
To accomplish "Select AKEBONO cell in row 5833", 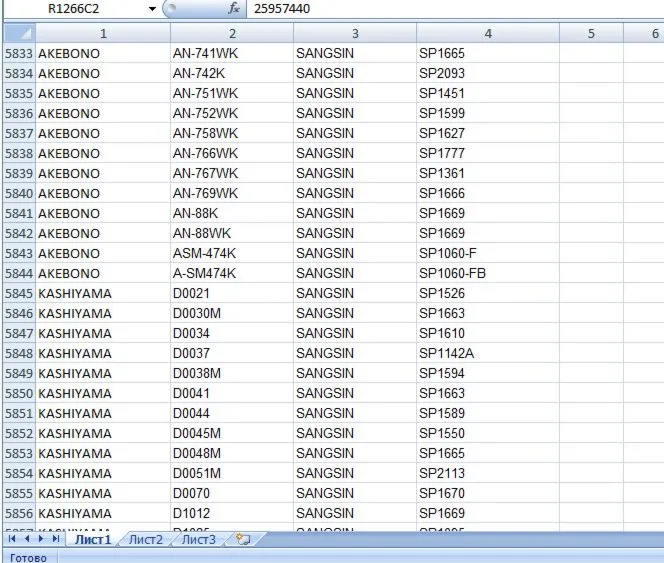I will (x=103, y=53).
